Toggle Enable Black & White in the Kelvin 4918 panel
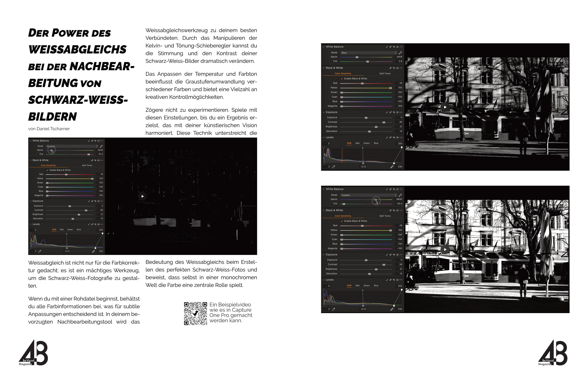588x380 pixels. [341, 79]
